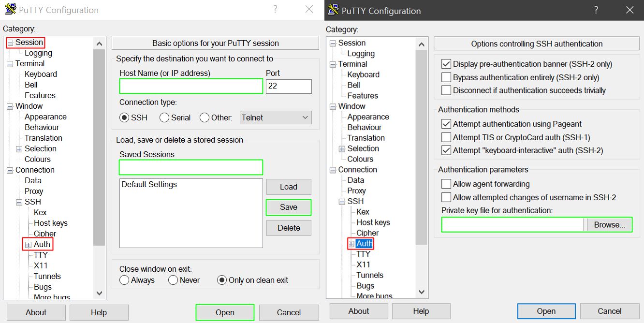Image resolution: width=644 pixels, height=323 pixels.
Task: Select Auth in left window tree
Action: [x=42, y=245]
